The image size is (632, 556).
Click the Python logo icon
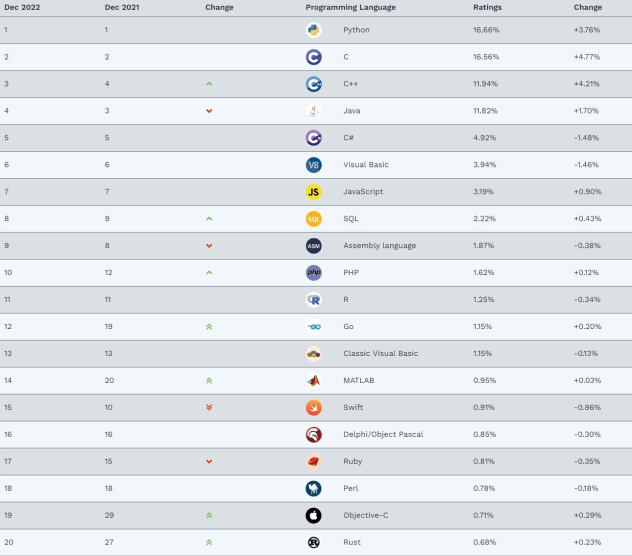tap(314, 30)
